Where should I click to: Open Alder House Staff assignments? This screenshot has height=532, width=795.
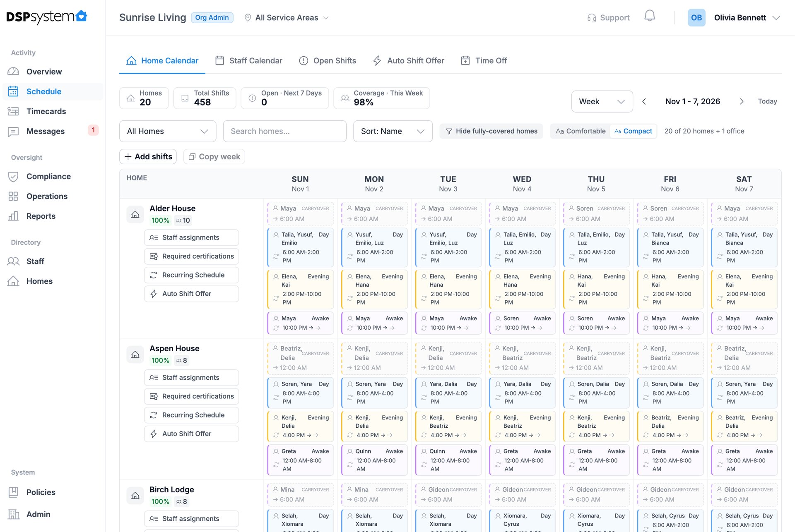[191, 237]
